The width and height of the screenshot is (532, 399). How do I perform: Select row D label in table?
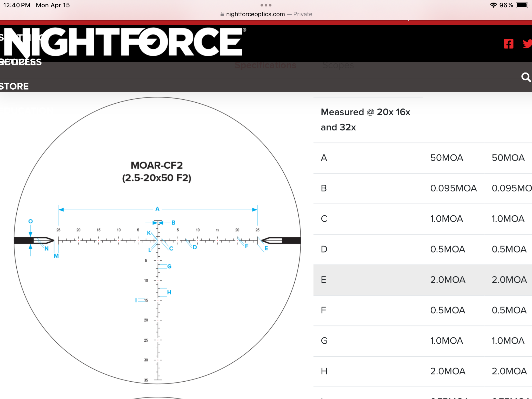(x=324, y=249)
